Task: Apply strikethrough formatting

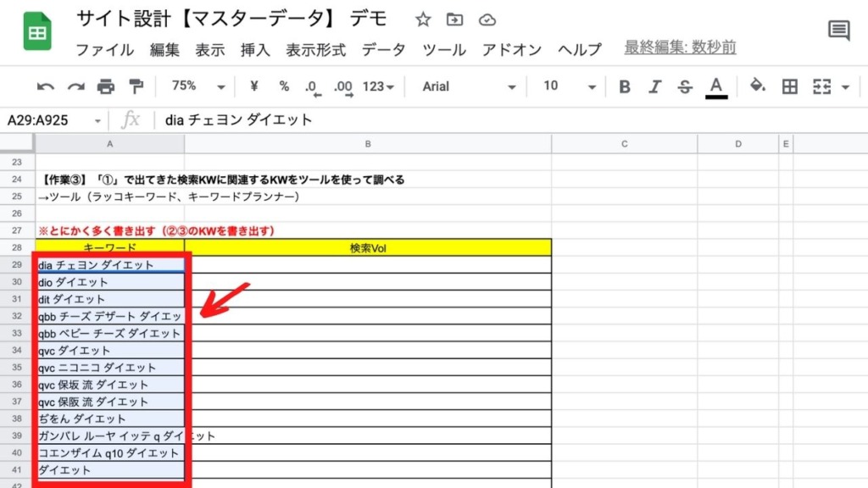Action: coord(685,87)
